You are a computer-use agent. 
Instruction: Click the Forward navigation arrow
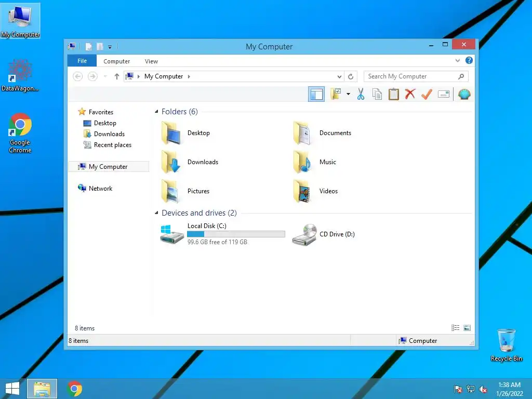(x=92, y=76)
